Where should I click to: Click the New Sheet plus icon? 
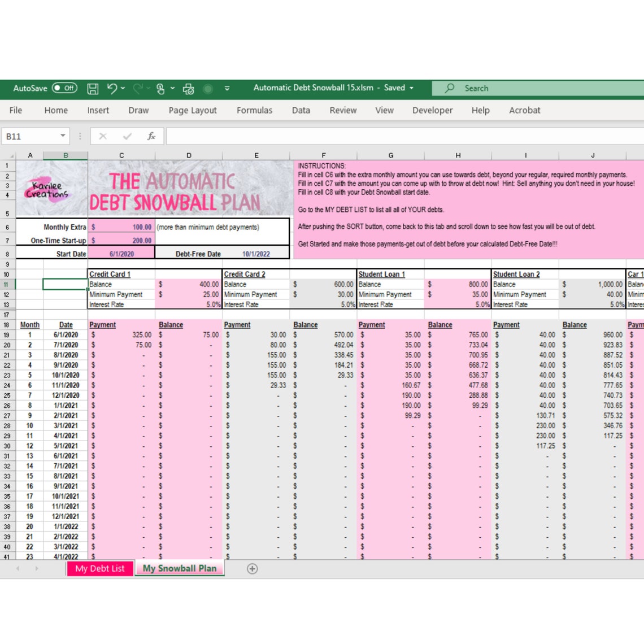click(253, 569)
